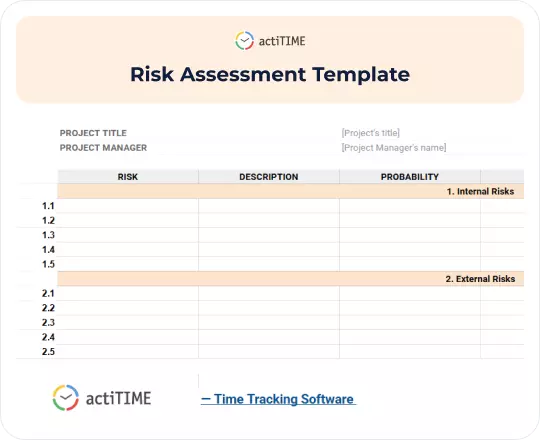This screenshot has width=540, height=440.
Task: Select the RISK column header
Action: (x=128, y=177)
